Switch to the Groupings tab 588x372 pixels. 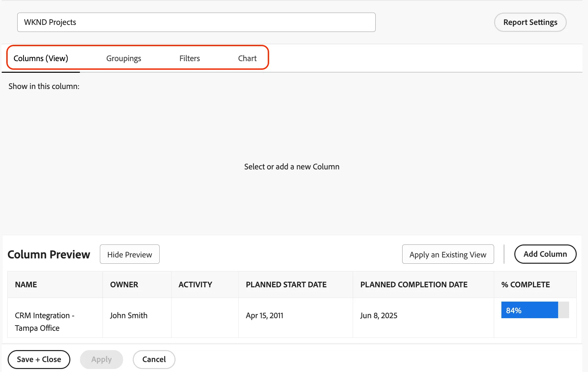pyautogui.click(x=123, y=58)
